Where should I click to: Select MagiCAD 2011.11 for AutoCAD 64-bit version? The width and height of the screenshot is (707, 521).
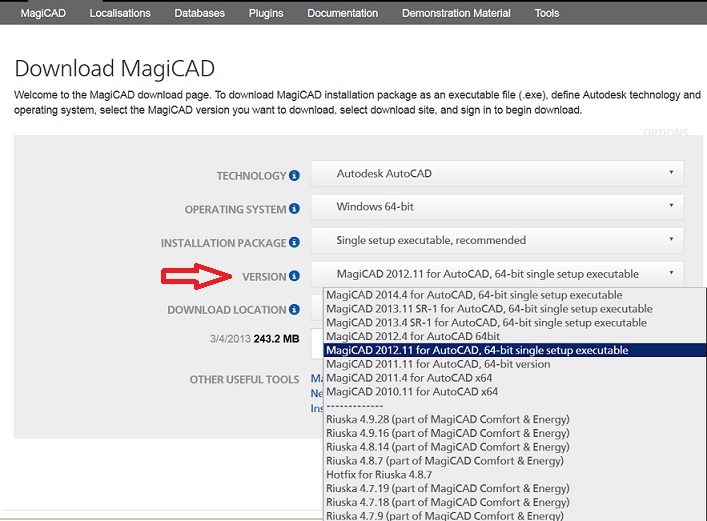(x=514, y=364)
